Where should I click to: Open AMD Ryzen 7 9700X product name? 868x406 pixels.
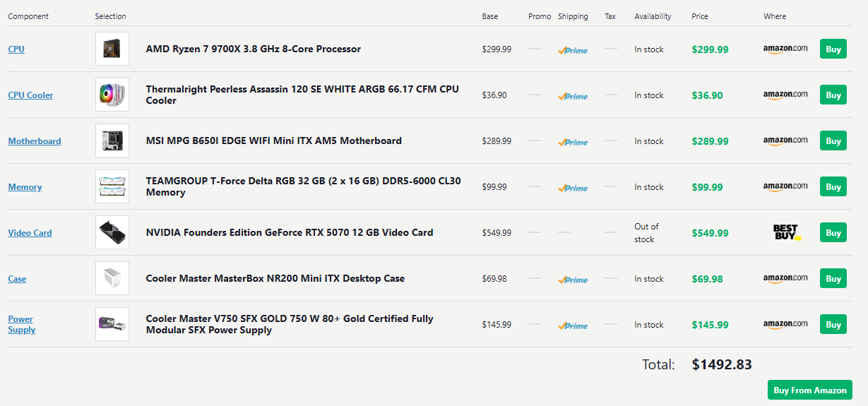point(254,49)
